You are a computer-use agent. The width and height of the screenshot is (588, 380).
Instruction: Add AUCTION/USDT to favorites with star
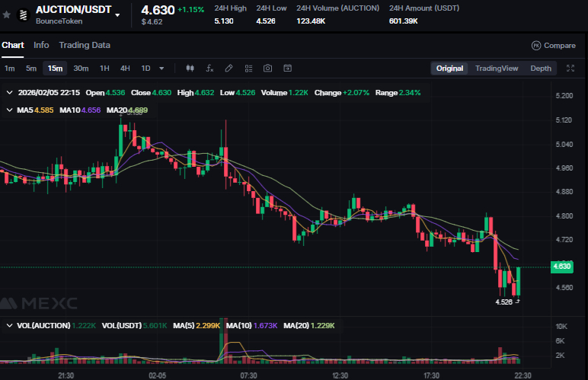(x=6, y=15)
